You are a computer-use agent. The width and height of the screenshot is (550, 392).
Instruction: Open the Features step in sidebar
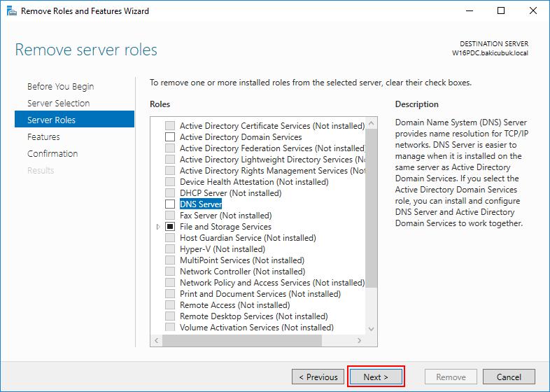[43, 137]
